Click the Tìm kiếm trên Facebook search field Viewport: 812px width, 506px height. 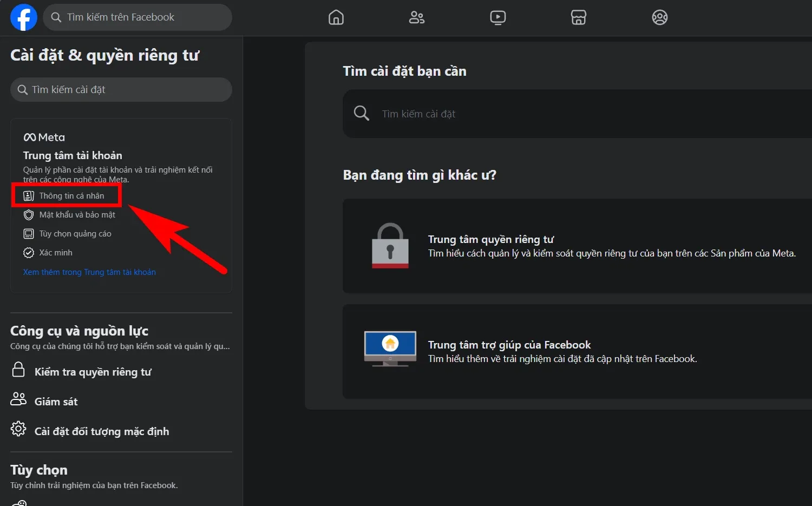137,17
